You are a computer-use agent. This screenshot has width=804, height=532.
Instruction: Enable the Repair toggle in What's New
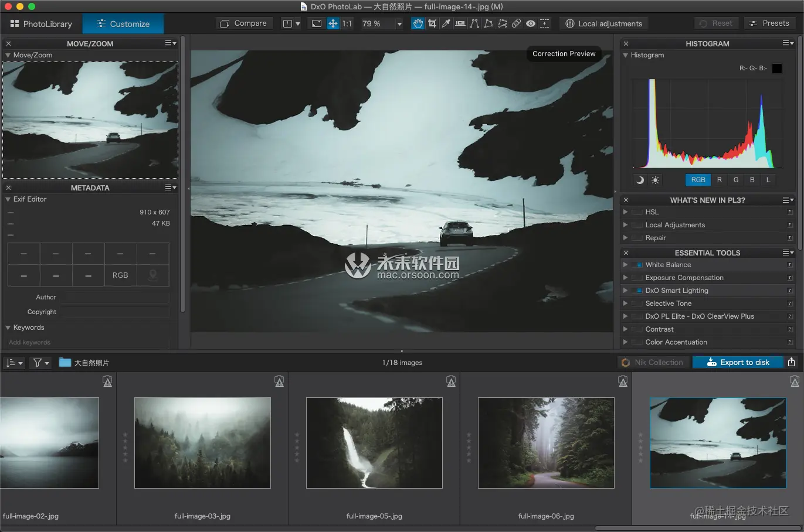[638, 238]
